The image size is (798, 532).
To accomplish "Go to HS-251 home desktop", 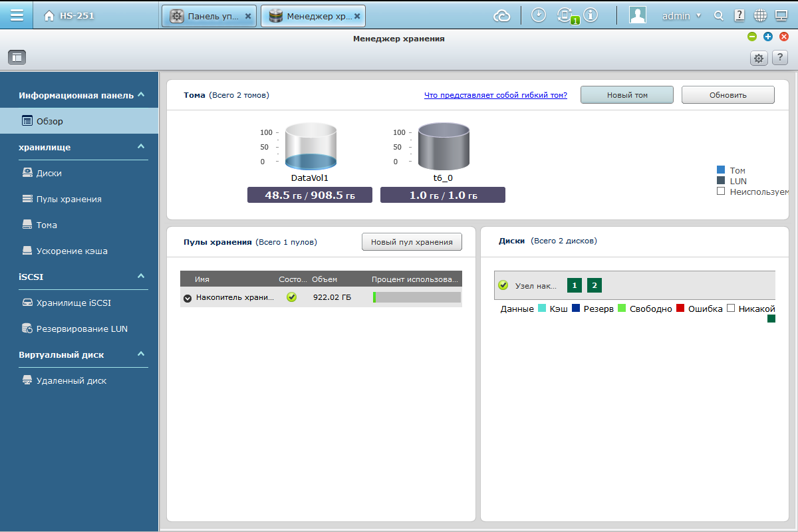I will click(x=68, y=15).
